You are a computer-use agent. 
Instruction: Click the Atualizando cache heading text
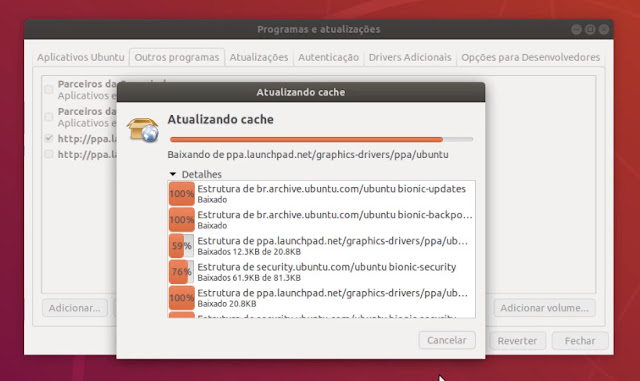[220, 120]
